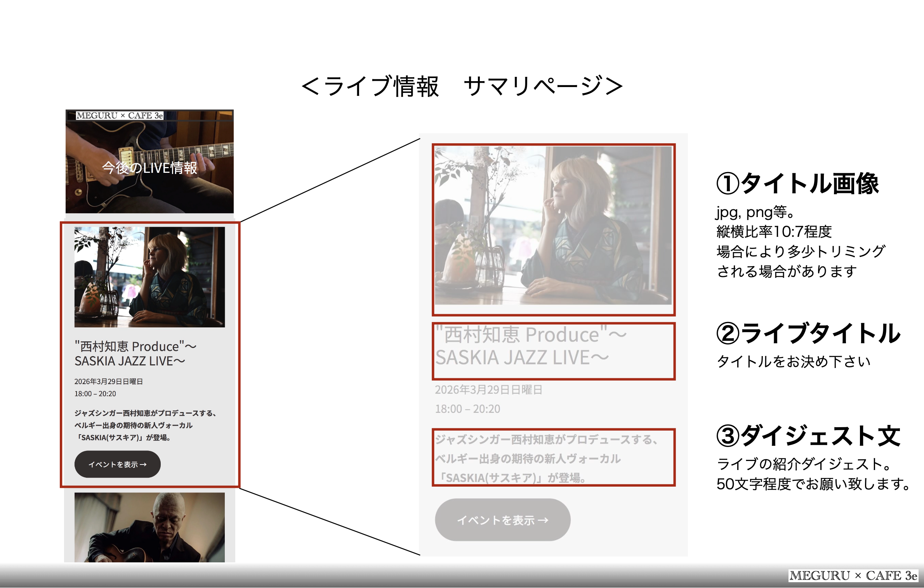Image resolution: width=924 pixels, height=588 pixels.
Task: Click the 2026年3月29日日曜日 date in the small card
Action: click(x=108, y=381)
